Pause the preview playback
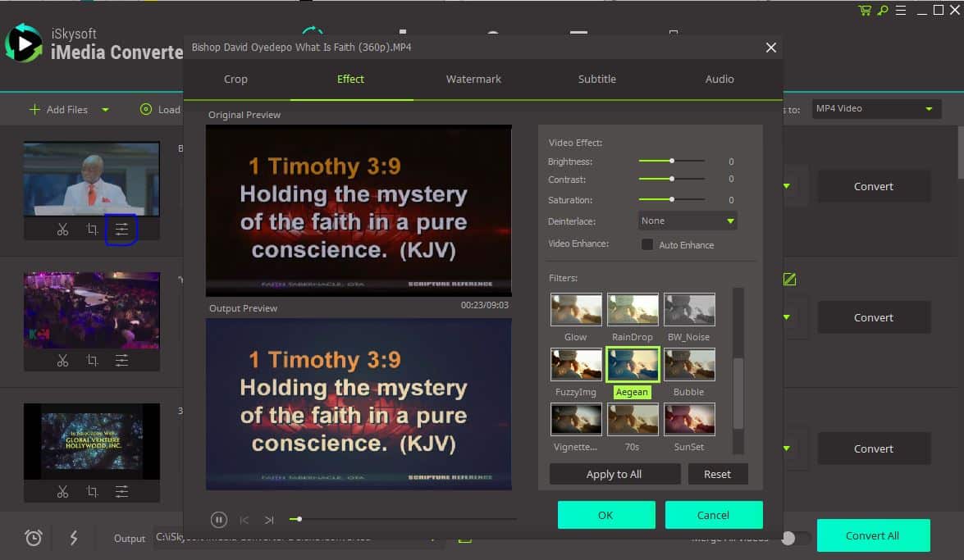964x560 pixels. point(218,519)
